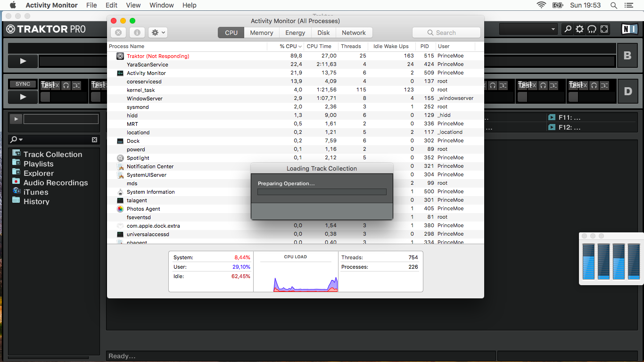Select deck letter D
The height and width of the screenshot is (362, 644).
click(x=627, y=91)
